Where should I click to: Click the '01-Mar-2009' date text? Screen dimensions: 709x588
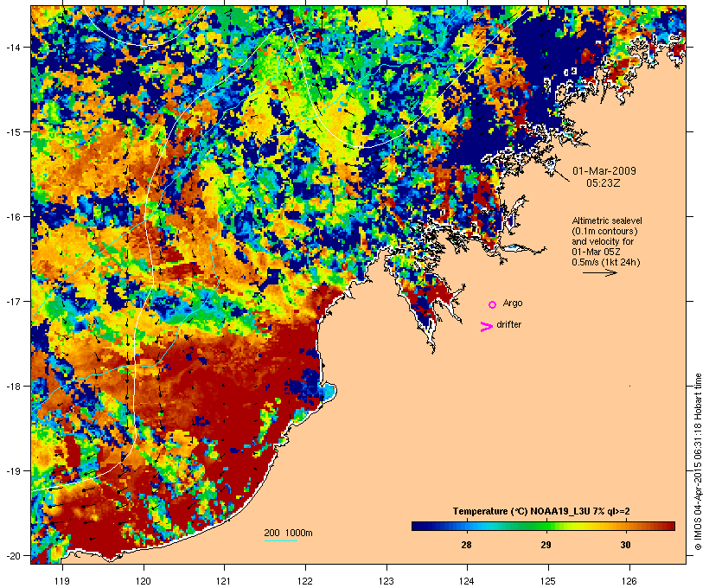point(604,171)
